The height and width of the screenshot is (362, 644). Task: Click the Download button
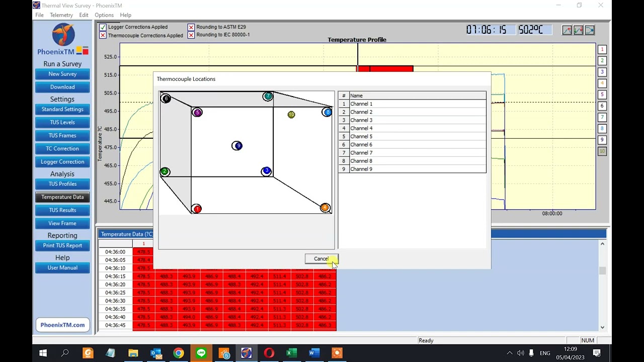62,87
